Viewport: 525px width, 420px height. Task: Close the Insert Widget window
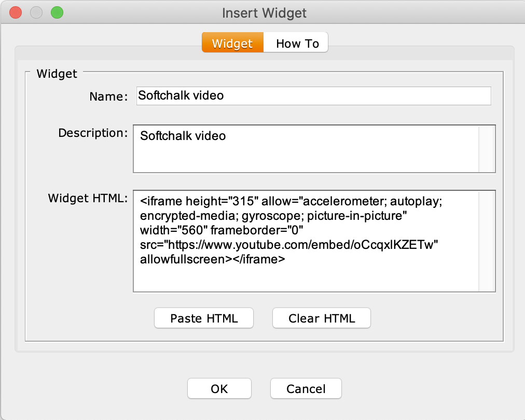tap(16, 13)
